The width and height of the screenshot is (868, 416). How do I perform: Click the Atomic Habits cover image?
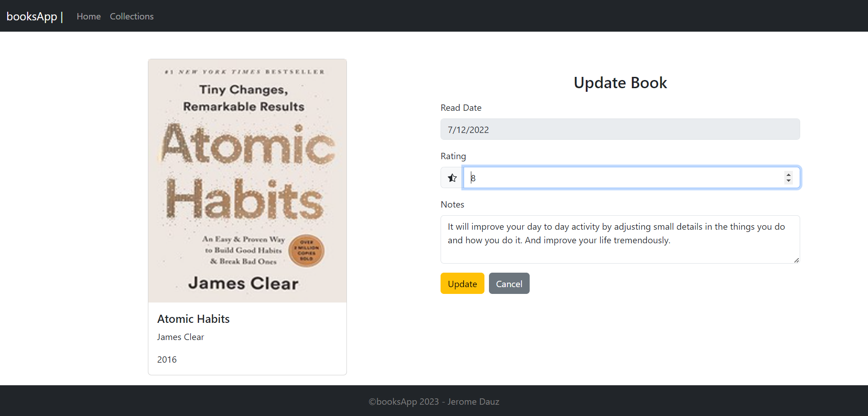(247, 181)
